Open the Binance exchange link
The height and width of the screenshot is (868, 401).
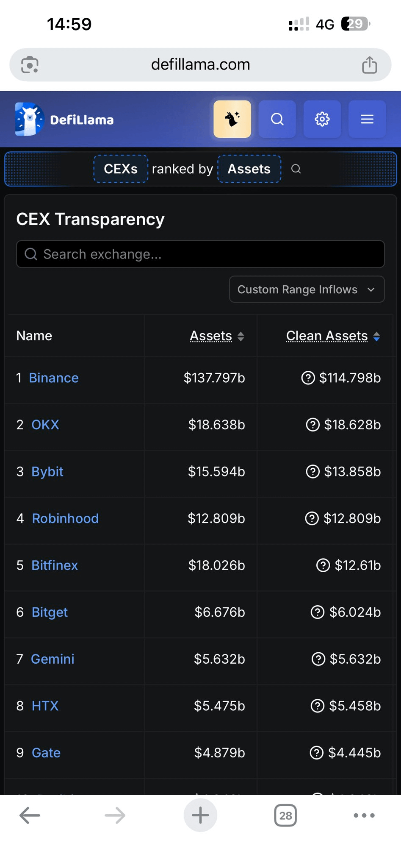[x=54, y=378]
